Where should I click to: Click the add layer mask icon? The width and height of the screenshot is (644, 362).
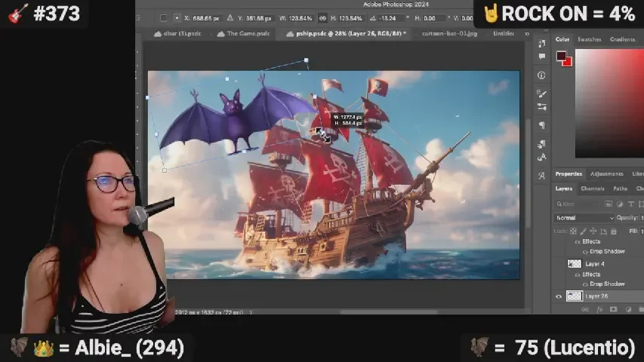point(612,309)
